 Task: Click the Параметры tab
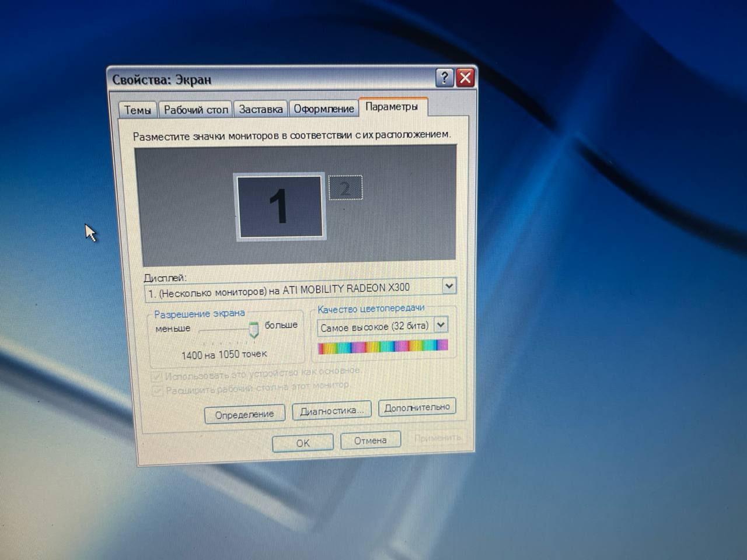point(392,107)
